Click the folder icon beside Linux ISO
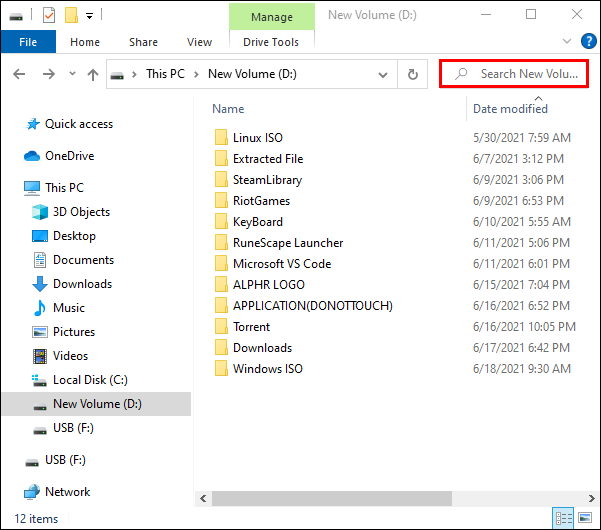The height and width of the screenshot is (530, 601). tap(221, 137)
